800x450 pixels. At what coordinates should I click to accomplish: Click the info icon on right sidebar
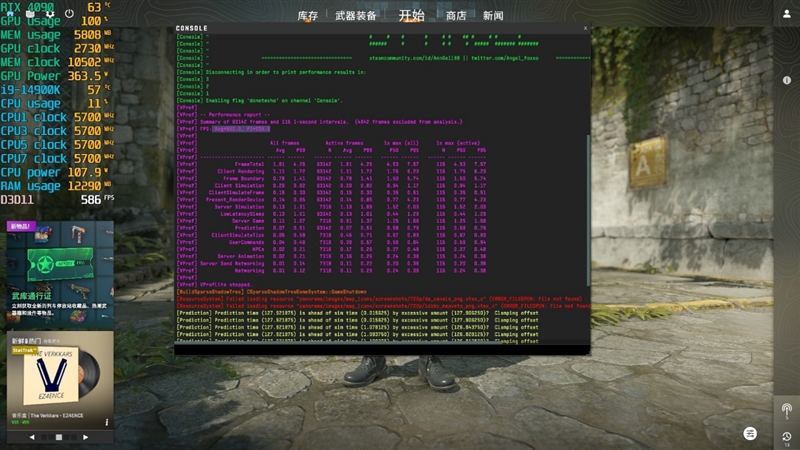pyautogui.click(x=787, y=80)
